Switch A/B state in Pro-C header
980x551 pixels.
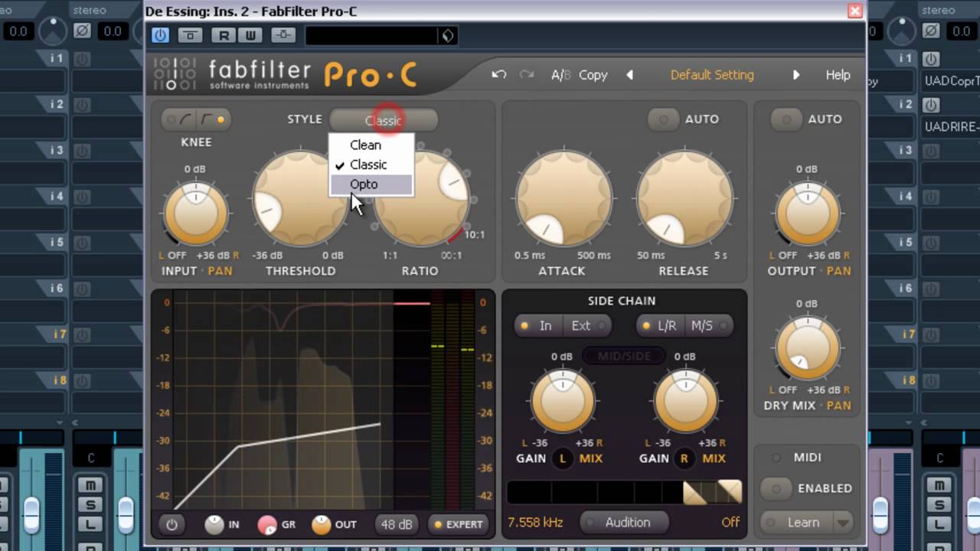561,75
